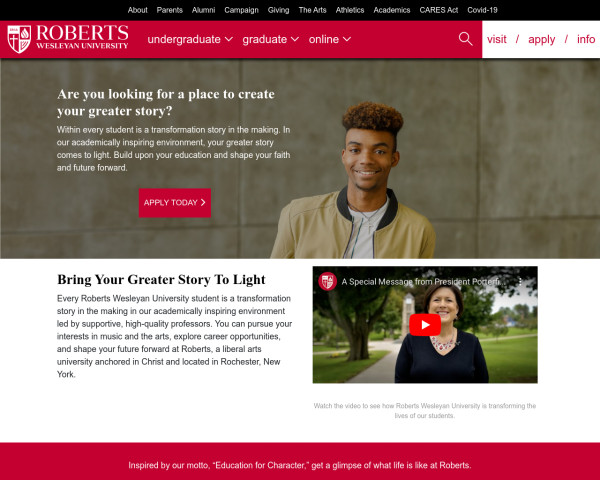Click the Roberts Wesleyan University shield logo

click(19, 39)
